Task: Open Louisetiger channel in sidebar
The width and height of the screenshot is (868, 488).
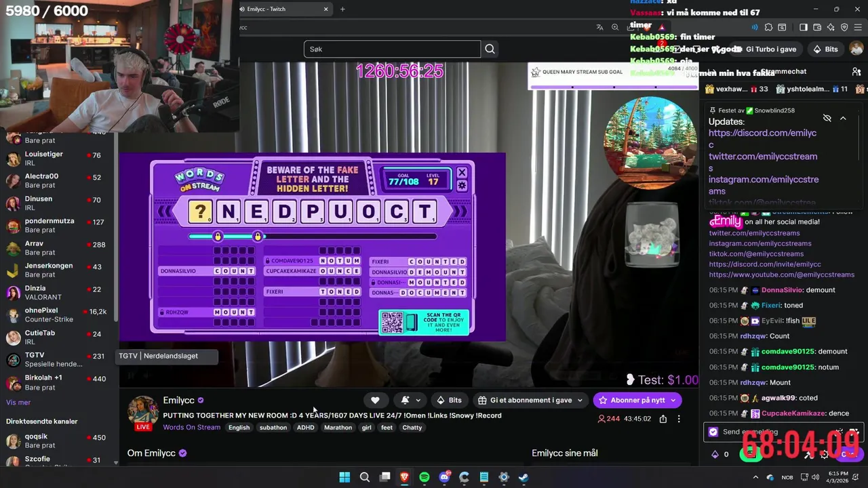Action: [58, 159]
